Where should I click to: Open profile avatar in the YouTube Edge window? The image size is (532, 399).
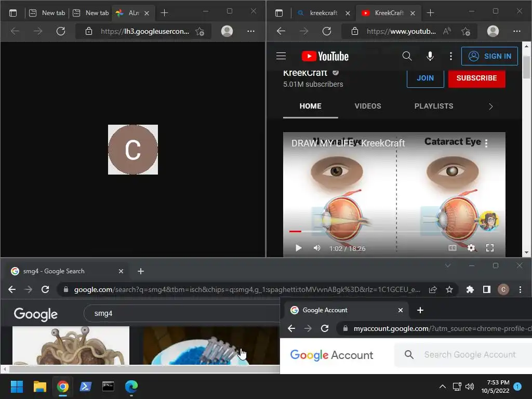point(493,31)
